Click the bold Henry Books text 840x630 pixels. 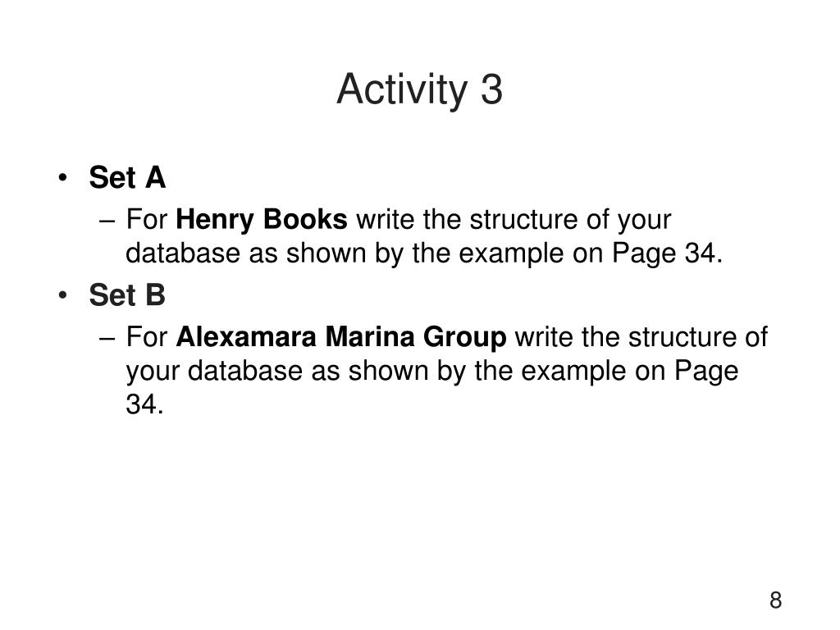pos(262,220)
